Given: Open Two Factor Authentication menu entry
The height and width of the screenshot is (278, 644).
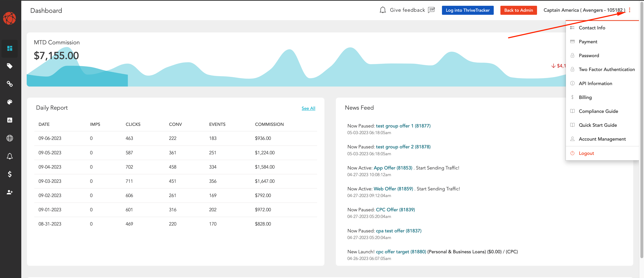Looking at the screenshot, I should pos(602,69).
